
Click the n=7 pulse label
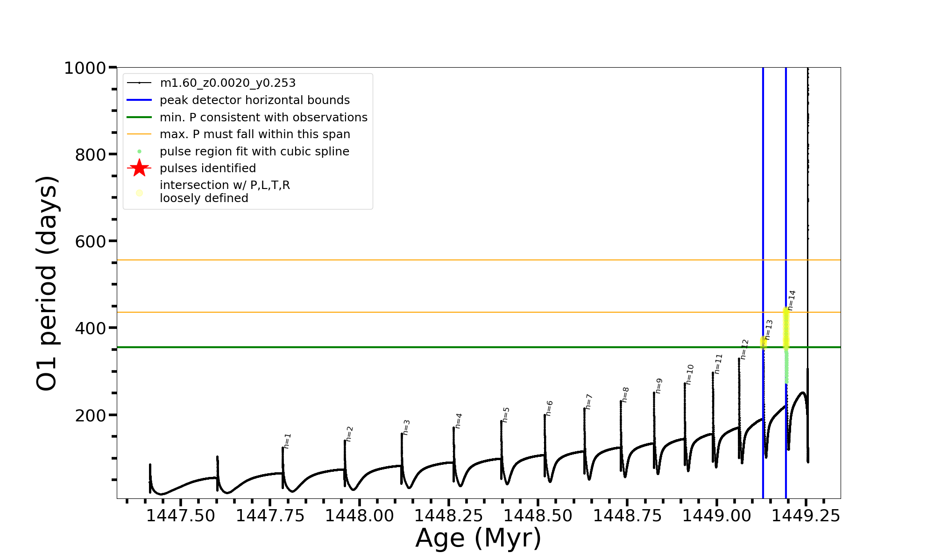pos(589,401)
